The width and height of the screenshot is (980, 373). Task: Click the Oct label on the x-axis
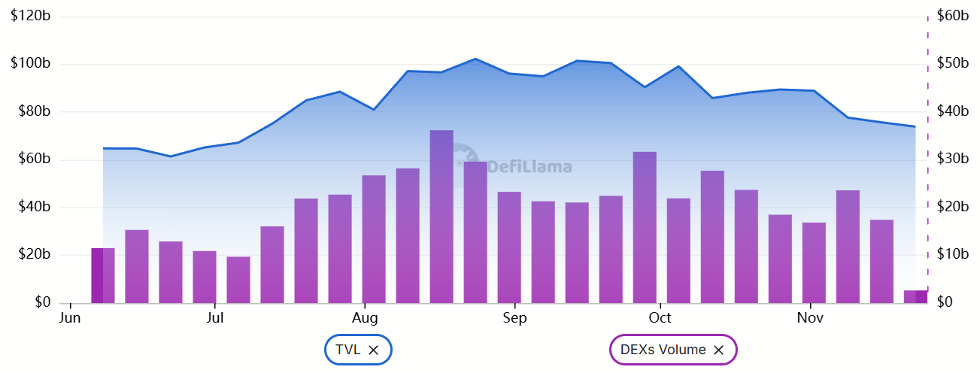(x=660, y=318)
